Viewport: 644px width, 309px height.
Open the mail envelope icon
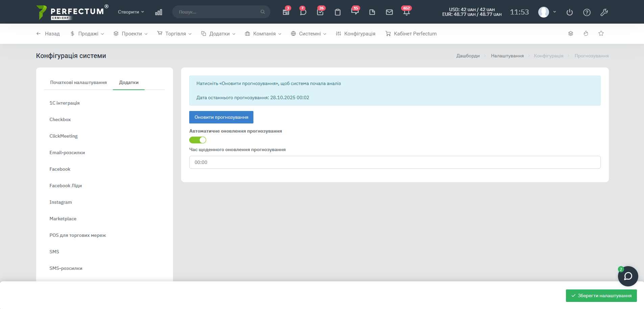pos(389,12)
